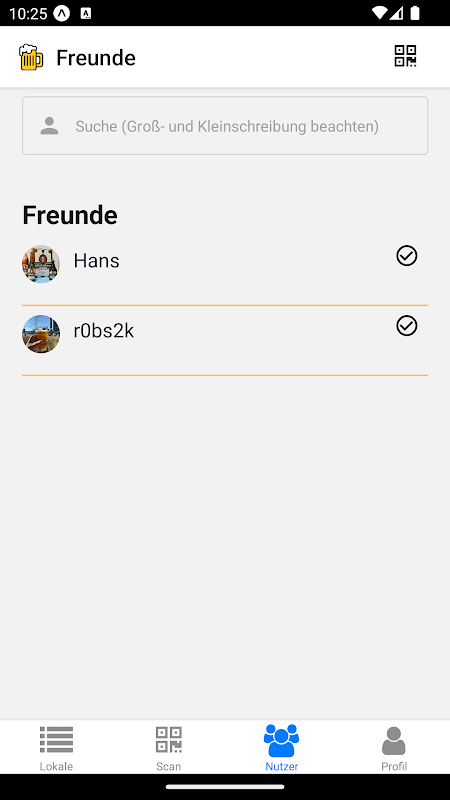Tap the Freunde header title
This screenshot has height=800, width=450.
click(x=96, y=58)
